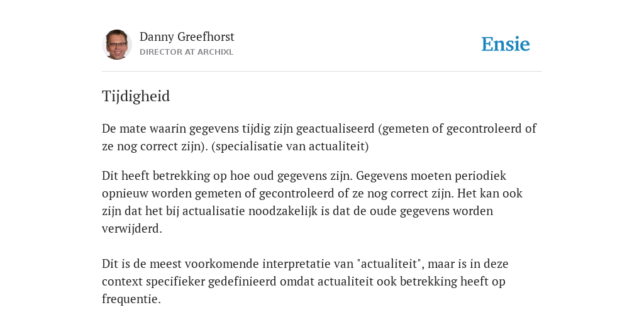Click the word 'verwijderd.'
The width and height of the screenshot is (644, 322).
point(132,229)
